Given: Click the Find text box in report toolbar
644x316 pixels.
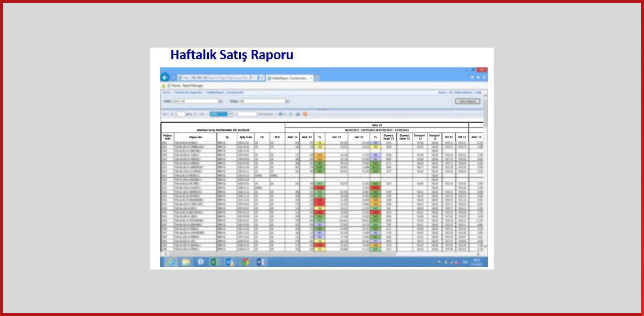Looking at the screenshot, I should click(x=247, y=114).
